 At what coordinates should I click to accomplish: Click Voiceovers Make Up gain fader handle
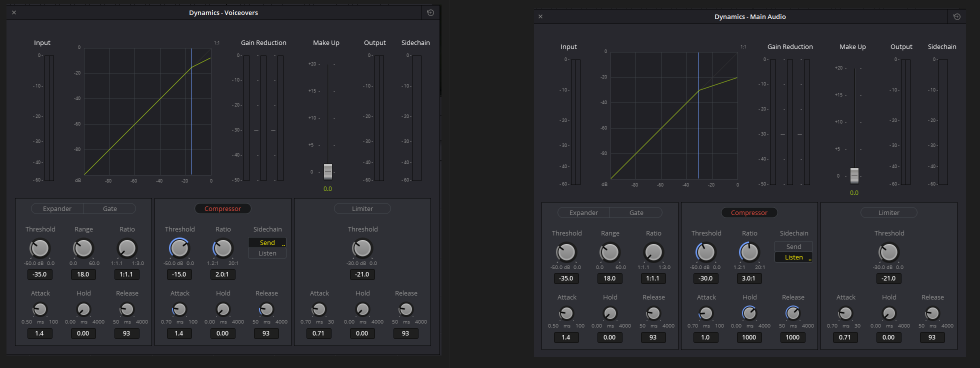[x=328, y=171]
